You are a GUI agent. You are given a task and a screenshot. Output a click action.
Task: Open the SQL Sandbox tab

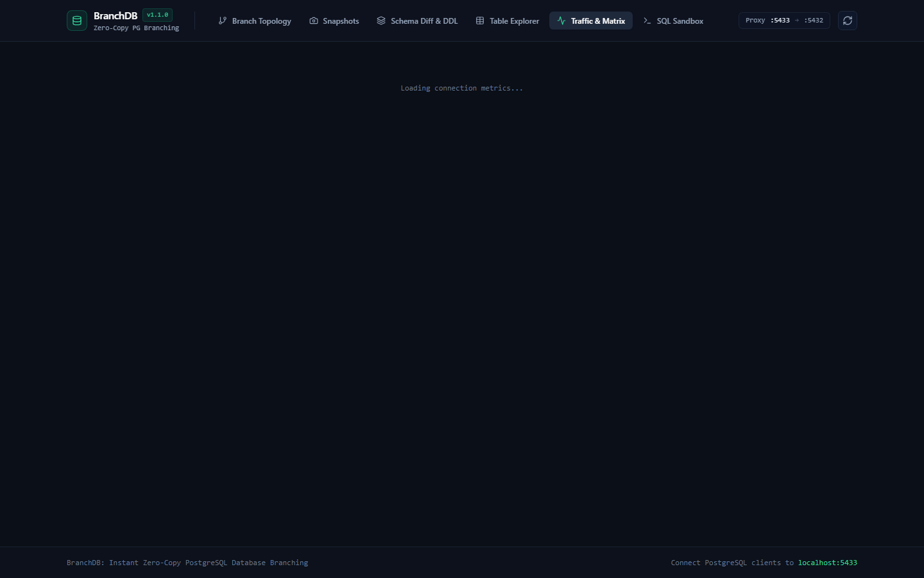point(673,21)
